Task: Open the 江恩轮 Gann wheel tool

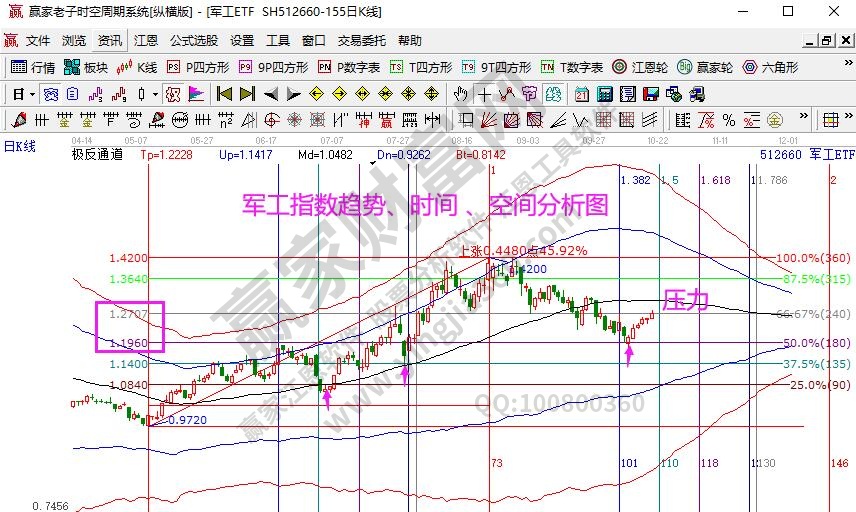Action: pyautogui.click(x=645, y=67)
